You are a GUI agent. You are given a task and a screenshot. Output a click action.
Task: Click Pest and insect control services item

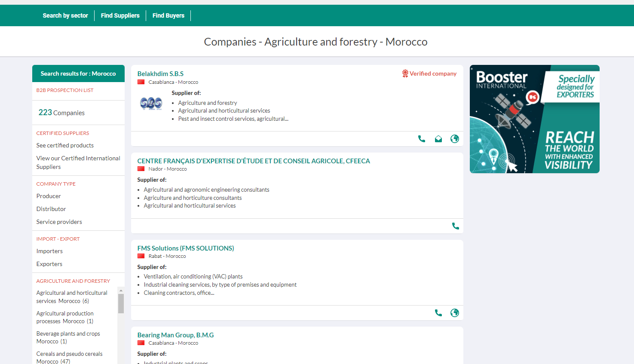(233, 119)
